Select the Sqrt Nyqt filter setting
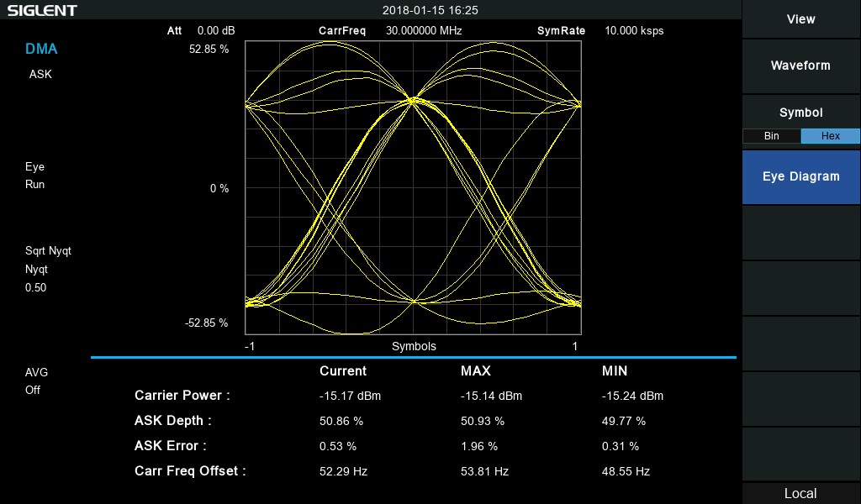Viewport: 861px width, 504px height. [48, 250]
